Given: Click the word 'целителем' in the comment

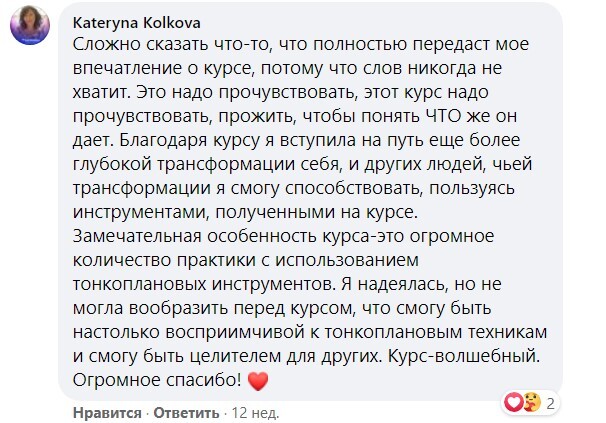Looking at the screenshot, I should (235, 356).
